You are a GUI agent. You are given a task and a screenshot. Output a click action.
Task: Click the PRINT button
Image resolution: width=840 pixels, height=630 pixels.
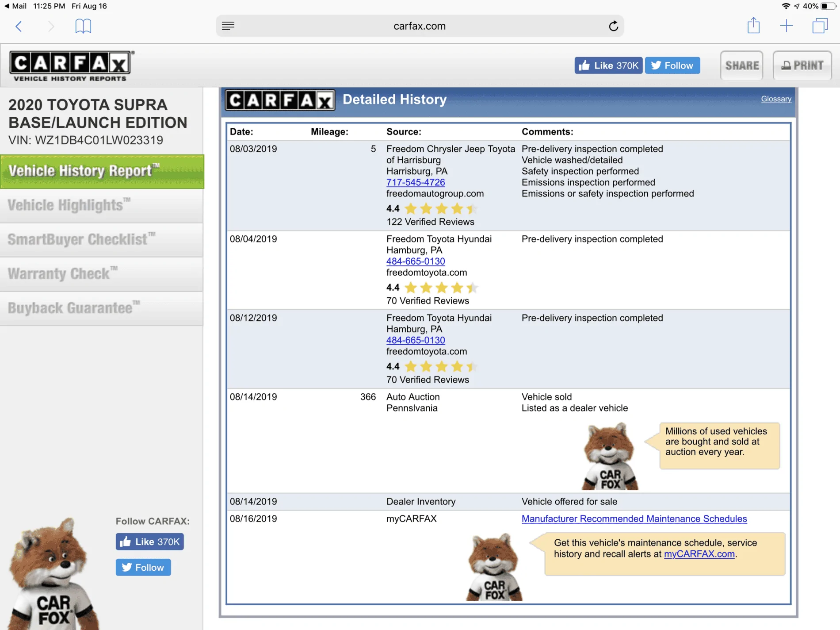[x=802, y=65]
